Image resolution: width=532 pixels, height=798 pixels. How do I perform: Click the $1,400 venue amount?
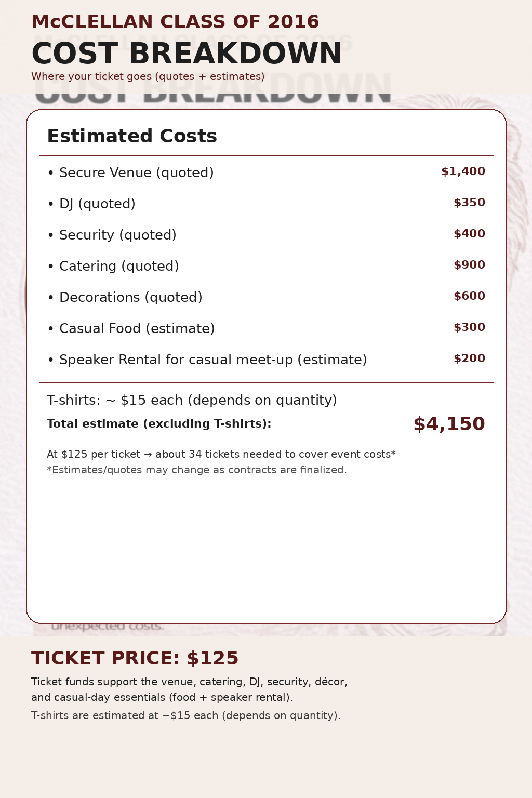(x=463, y=171)
